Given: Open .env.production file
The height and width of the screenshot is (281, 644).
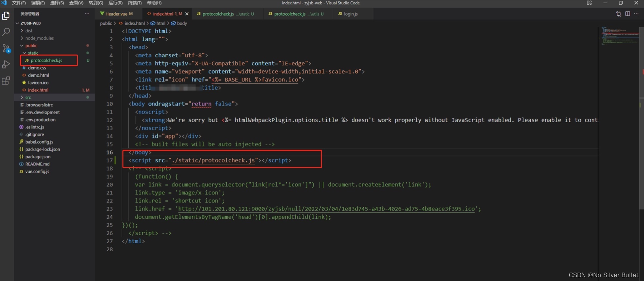Looking at the screenshot, I should pos(40,120).
